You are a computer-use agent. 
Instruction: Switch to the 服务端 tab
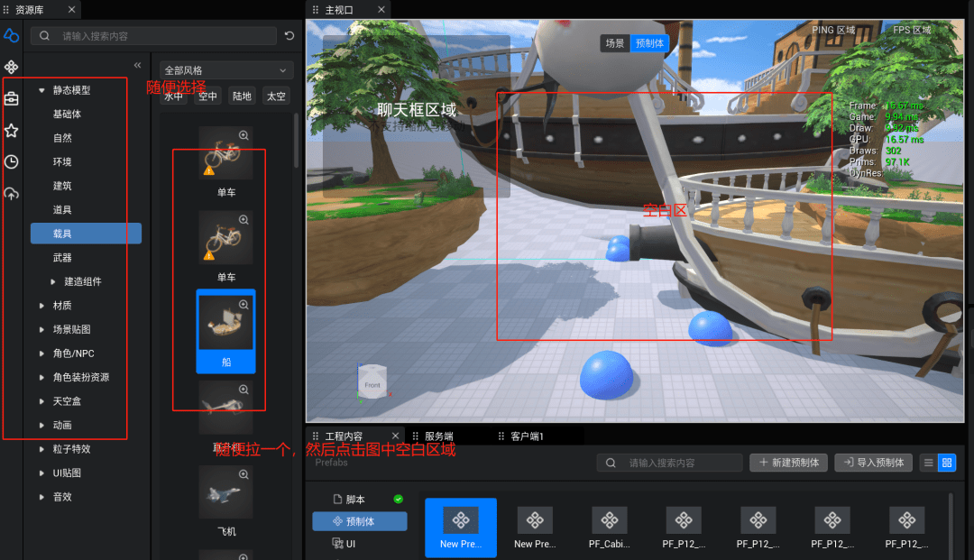coord(438,436)
